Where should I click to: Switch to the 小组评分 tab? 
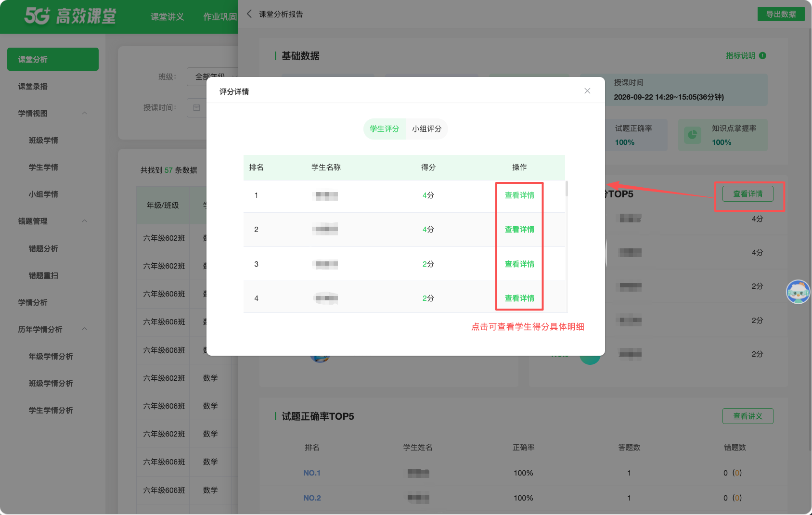pos(427,129)
